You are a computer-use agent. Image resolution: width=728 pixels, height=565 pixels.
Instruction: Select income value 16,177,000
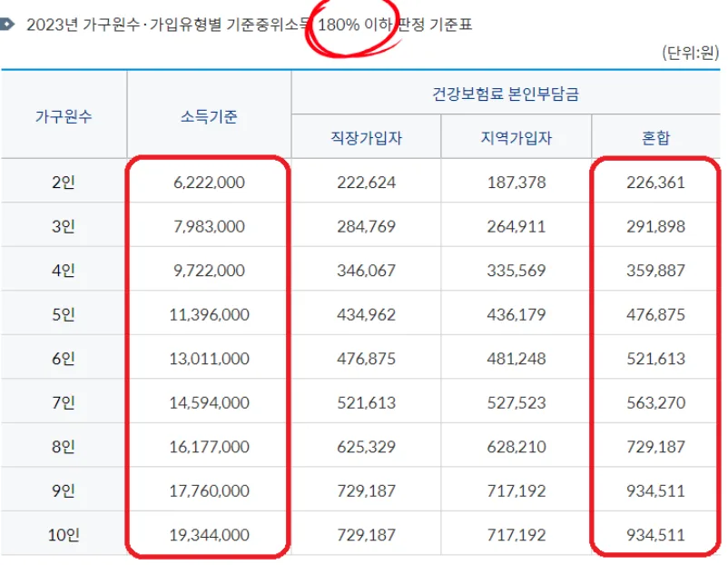(209, 447)
